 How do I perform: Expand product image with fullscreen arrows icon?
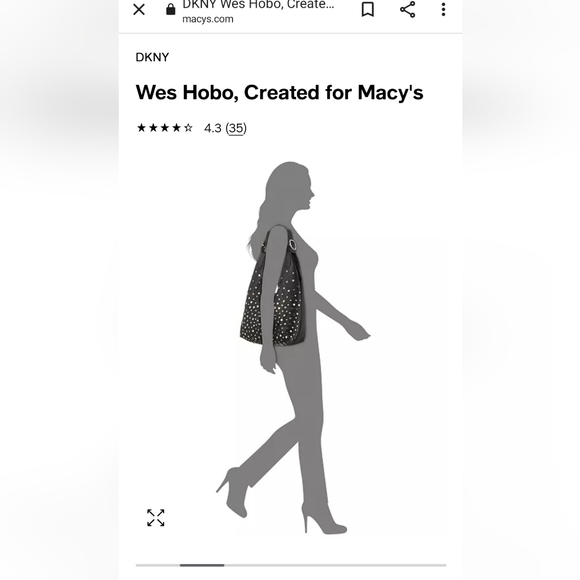[155, 517]
